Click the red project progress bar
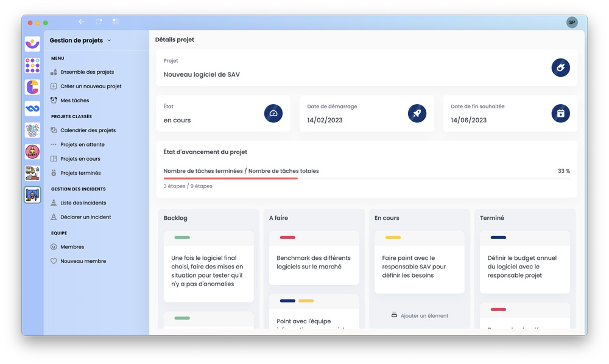The width and height of the screenshot is (609, 364). pyautogui.click(x=230, y=178)
